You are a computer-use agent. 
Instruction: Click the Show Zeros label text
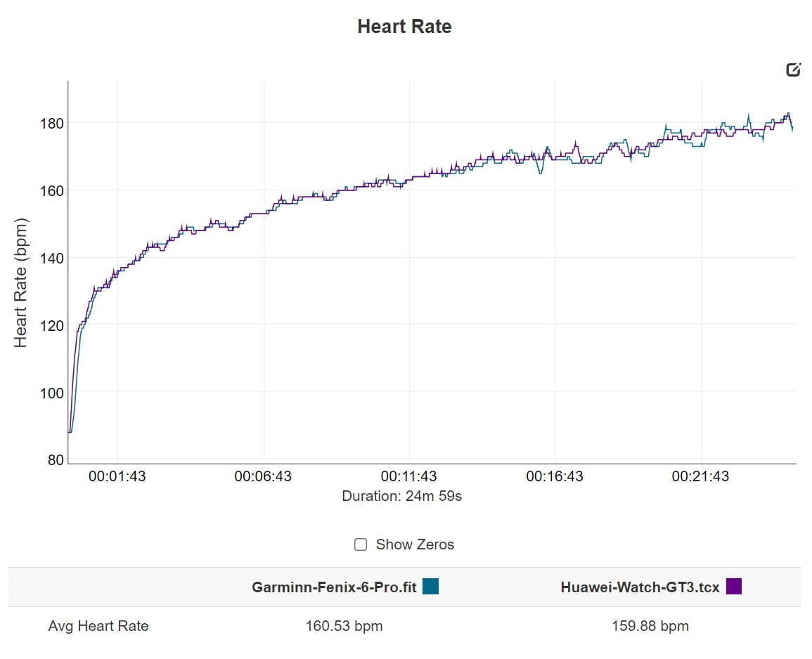(x=415, y=544)
